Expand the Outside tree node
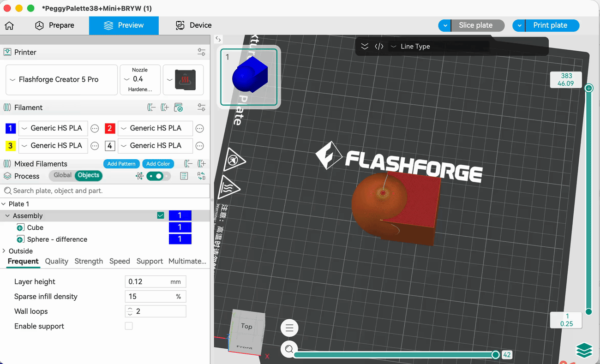The image size is (600, 364). [4, 251]
